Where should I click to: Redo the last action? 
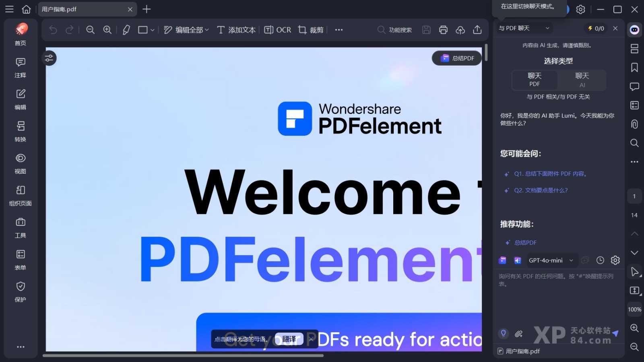click(70, 30)
